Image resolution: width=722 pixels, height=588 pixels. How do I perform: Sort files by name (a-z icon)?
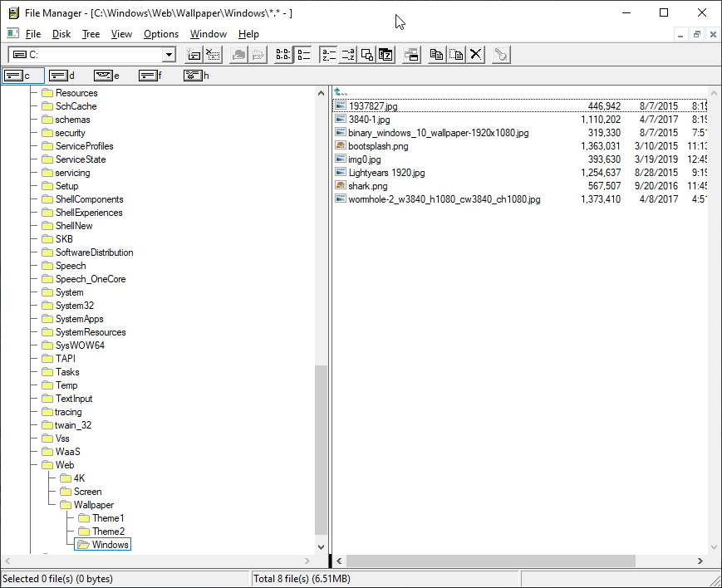pos(328,55)
